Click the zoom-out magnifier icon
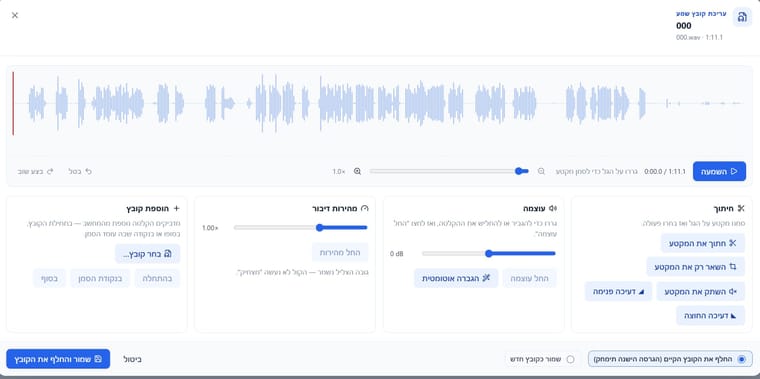 (541, 171)
